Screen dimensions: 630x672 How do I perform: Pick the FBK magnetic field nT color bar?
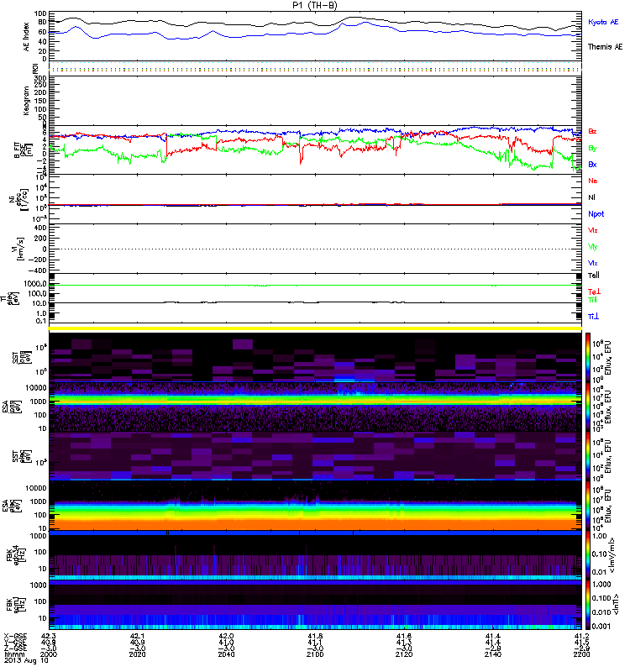click(588, 604)
